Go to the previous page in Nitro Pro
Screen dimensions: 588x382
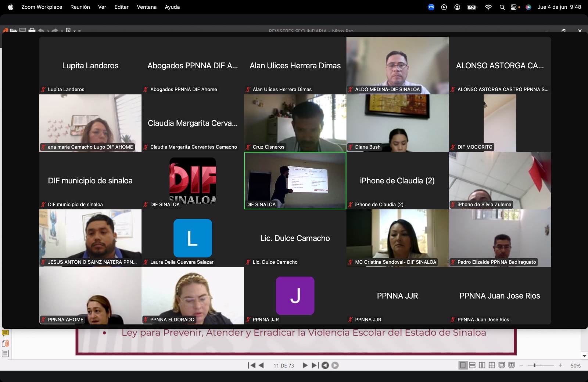coord(261,365)
